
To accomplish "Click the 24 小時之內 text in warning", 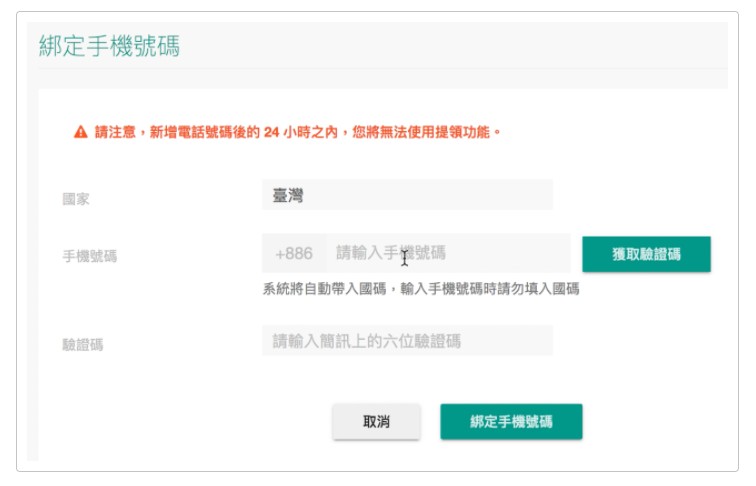I will pyautogui.click(x=300, y=132).
